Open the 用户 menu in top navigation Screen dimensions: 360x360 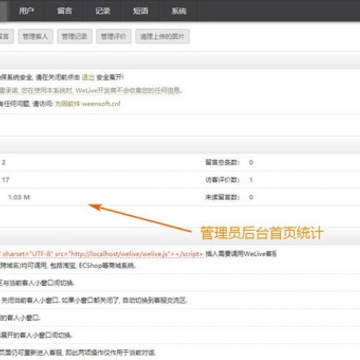27,11
